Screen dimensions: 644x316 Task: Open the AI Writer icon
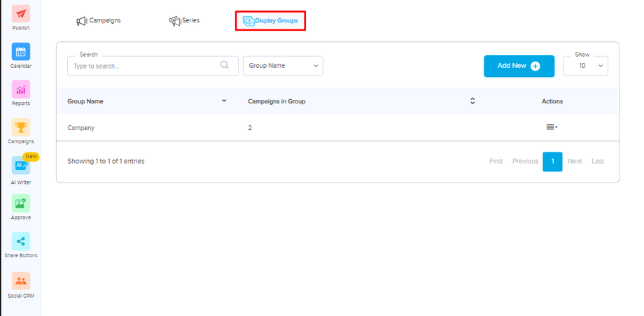pyautogui.click(x=21, y=166)
